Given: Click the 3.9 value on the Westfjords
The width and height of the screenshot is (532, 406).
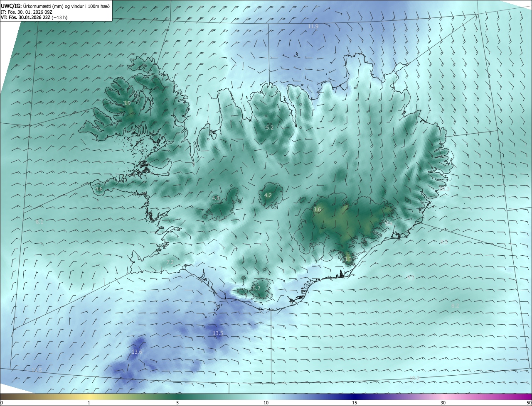Looking at the screenshot, I should pyautogui.click(x=127, y=103).
